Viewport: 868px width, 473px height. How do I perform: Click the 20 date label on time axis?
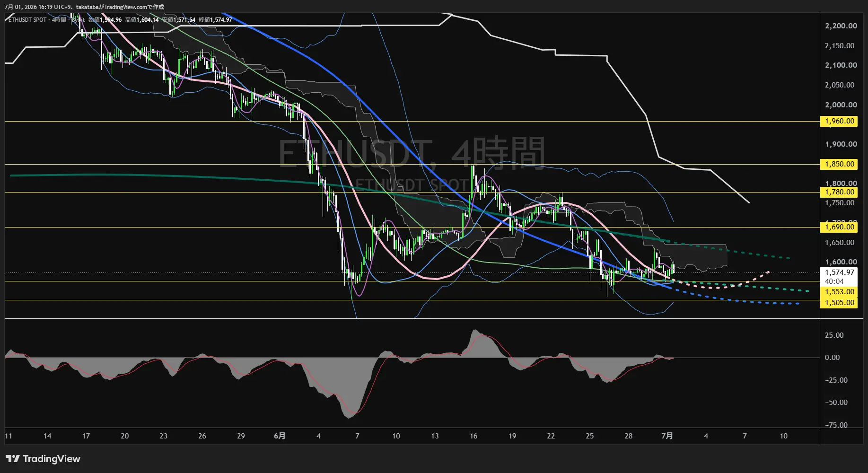(125, 436)
